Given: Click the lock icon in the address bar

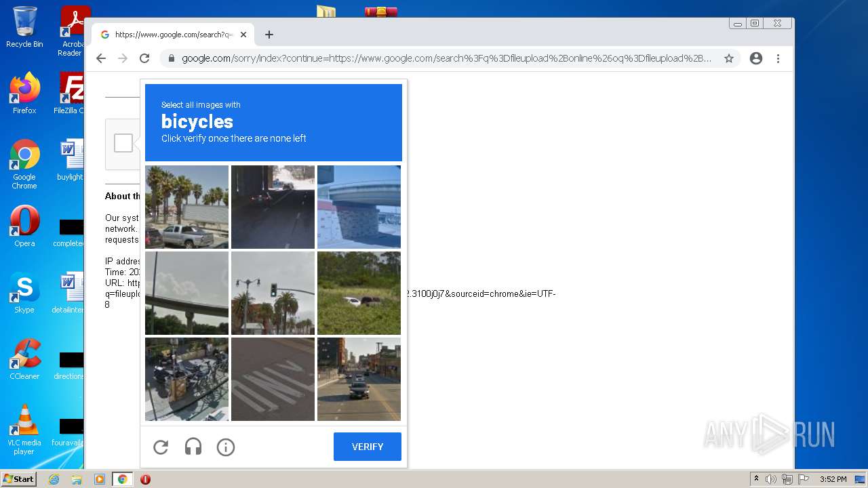Looking at the screenshot, I should (172, 58).
